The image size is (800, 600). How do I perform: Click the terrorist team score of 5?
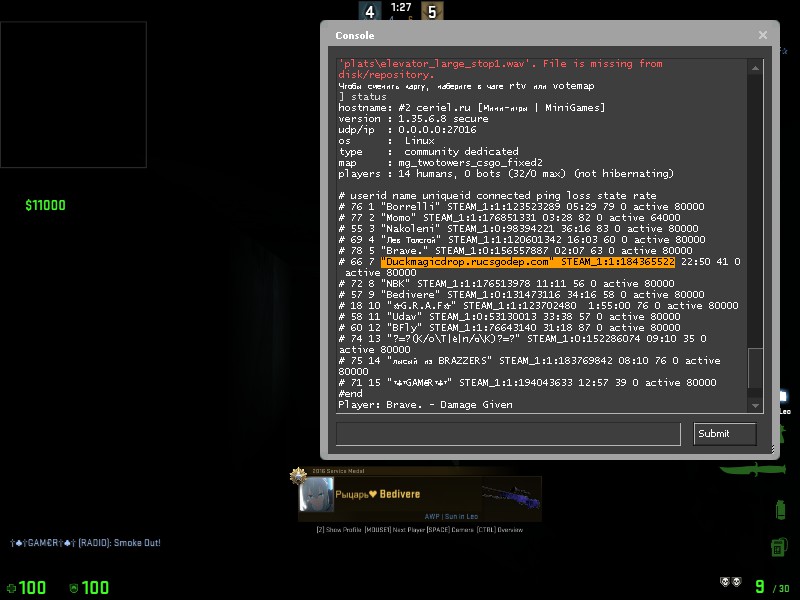[432, 12]
